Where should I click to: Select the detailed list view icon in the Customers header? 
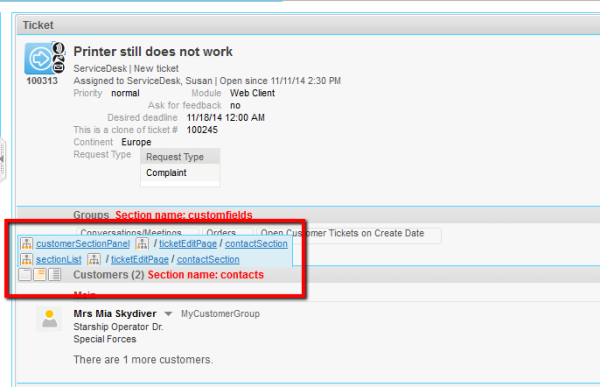pos(55,274)
